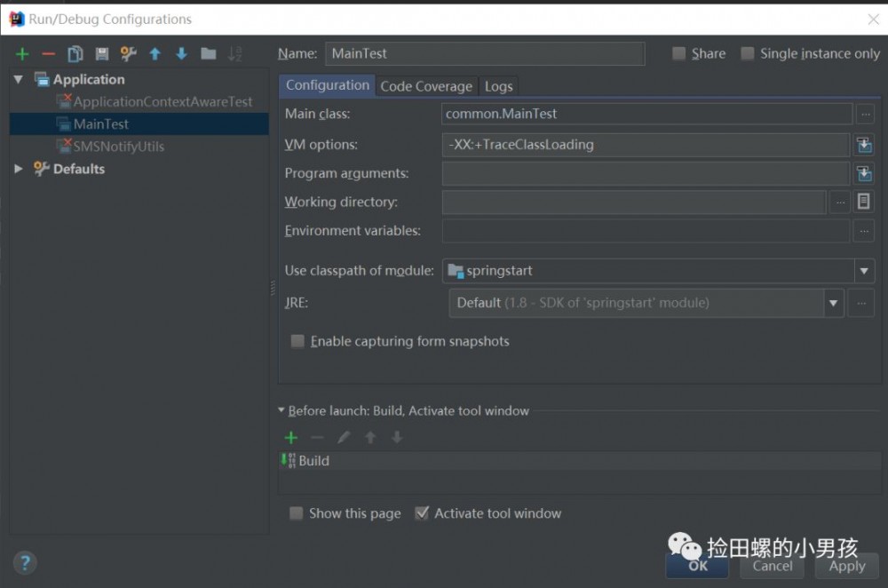Select SMSNotifyUtils configuration
Screen dimensions: 888x588
coord(110,147)
